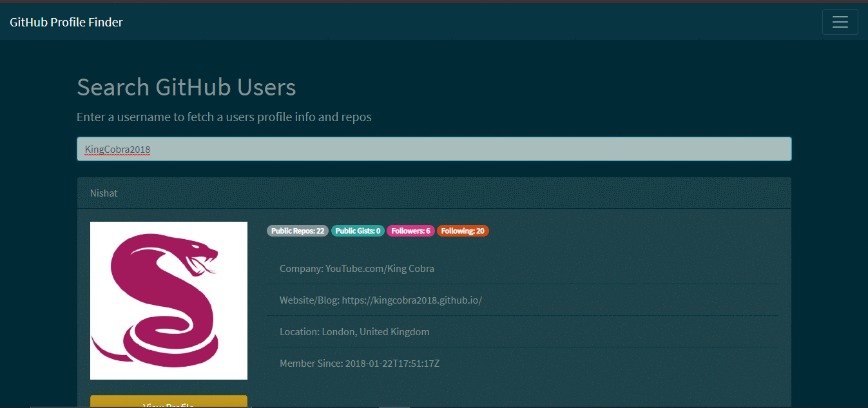
Task: Click the Following: 20 badge
Action: coord(463,231)
